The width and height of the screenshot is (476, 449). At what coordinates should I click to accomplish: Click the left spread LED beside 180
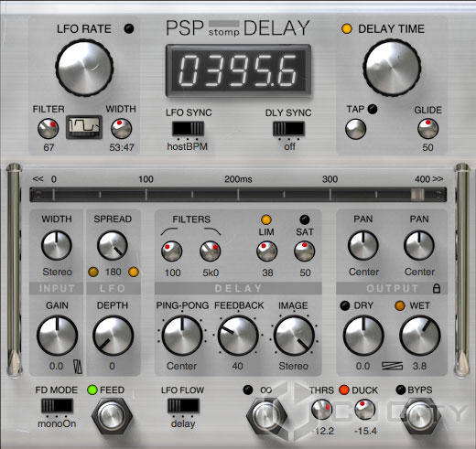tap(93, 272)
